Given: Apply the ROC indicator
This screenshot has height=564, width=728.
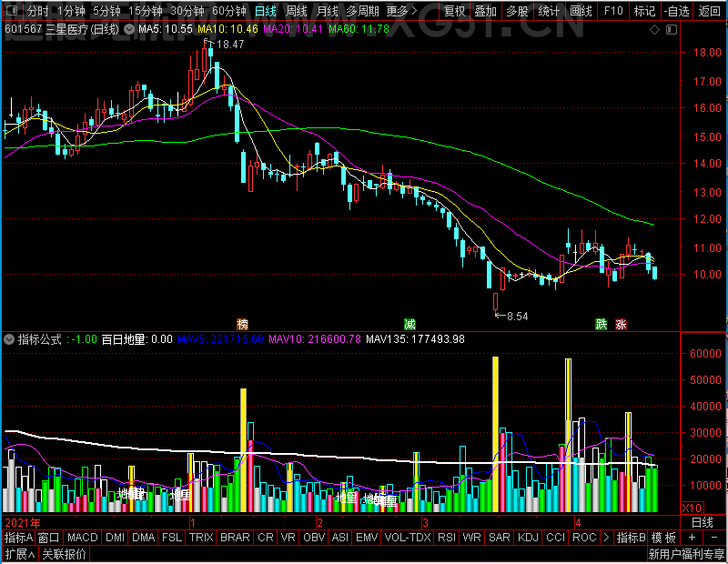Looking at the screenshot, I should tap(584, 538).
